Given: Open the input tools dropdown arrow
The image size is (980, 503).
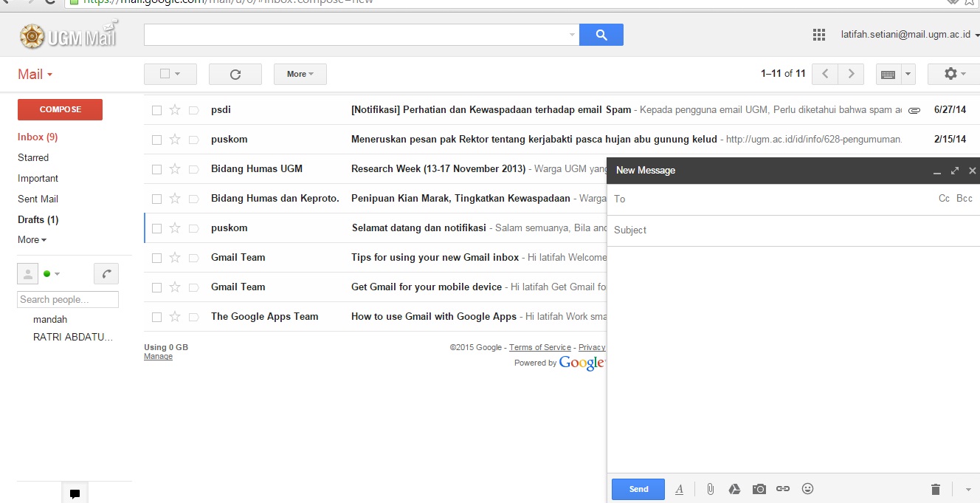Looking at the screenshot, I should coord(908,74).
